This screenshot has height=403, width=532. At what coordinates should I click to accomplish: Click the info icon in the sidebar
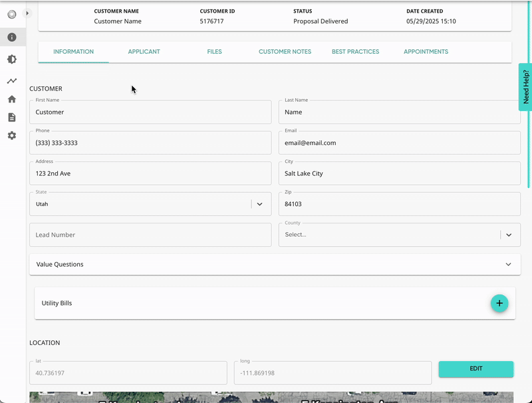[12, 37]
